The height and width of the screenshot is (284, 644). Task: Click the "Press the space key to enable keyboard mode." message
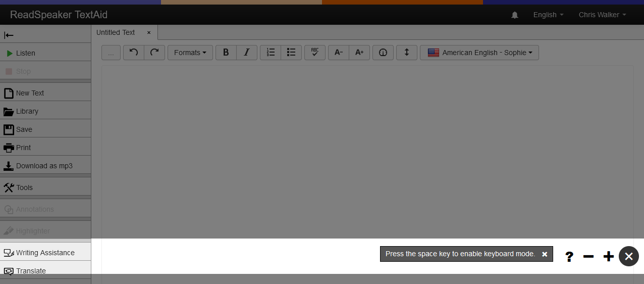coord(460,254)
